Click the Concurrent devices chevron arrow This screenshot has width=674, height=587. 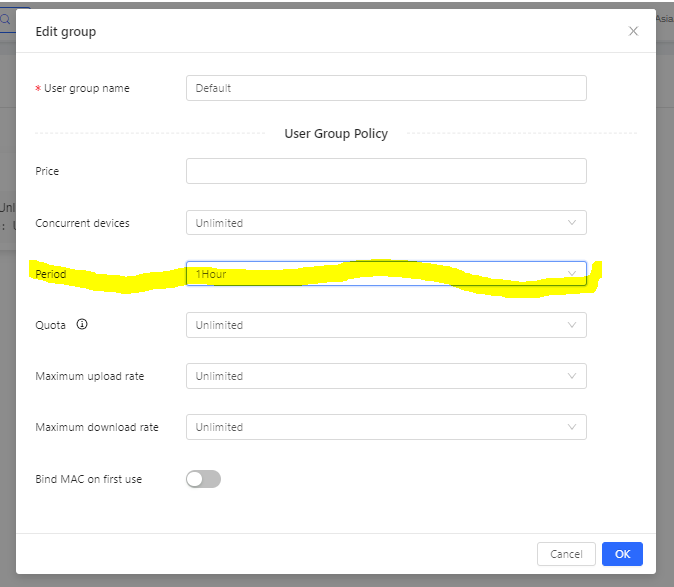[x=572, y=223]
